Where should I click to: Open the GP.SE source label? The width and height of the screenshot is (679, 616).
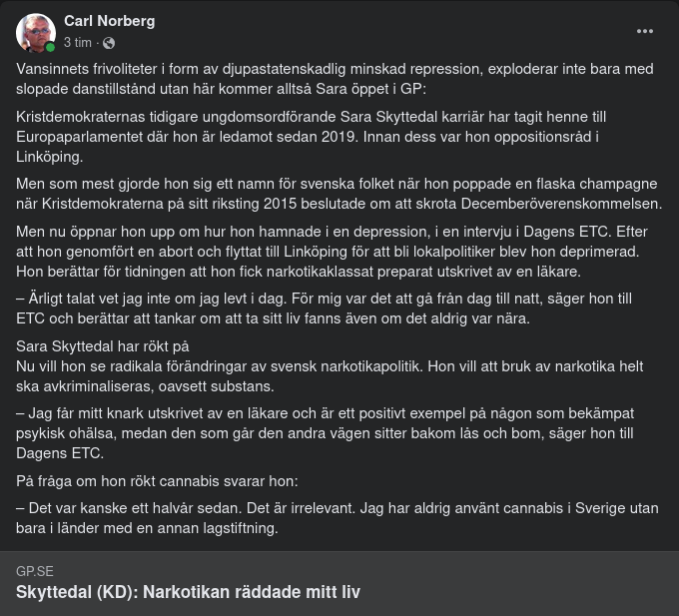point(35,572)
